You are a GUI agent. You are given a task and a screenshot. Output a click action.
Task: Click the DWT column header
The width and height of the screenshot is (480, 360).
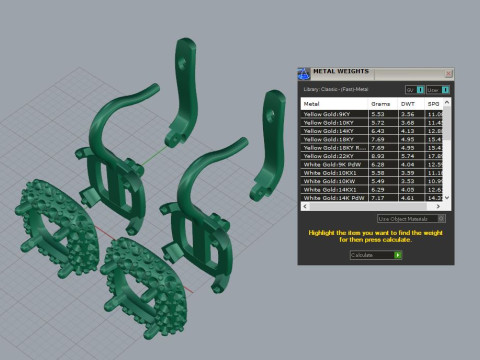[x=411, y=104]
